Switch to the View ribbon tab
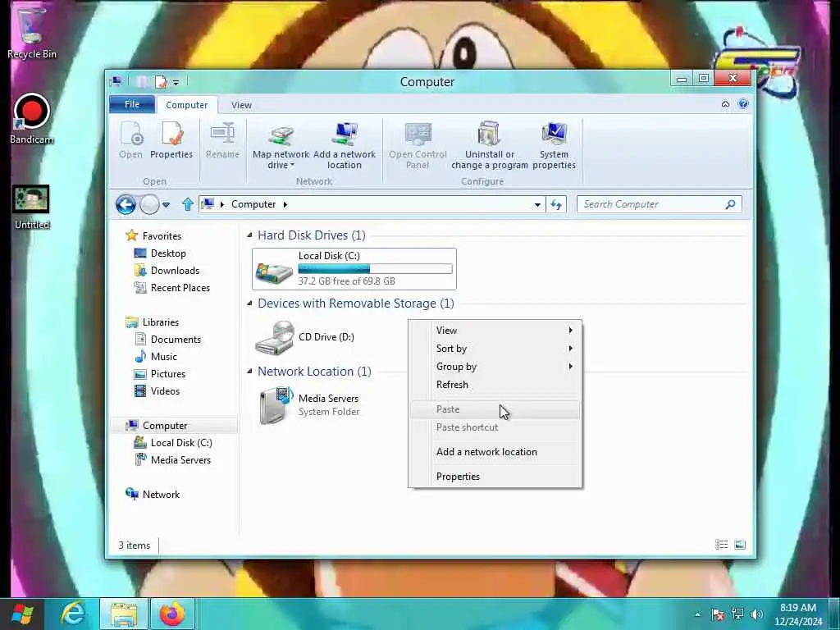 tap(241, 105)
